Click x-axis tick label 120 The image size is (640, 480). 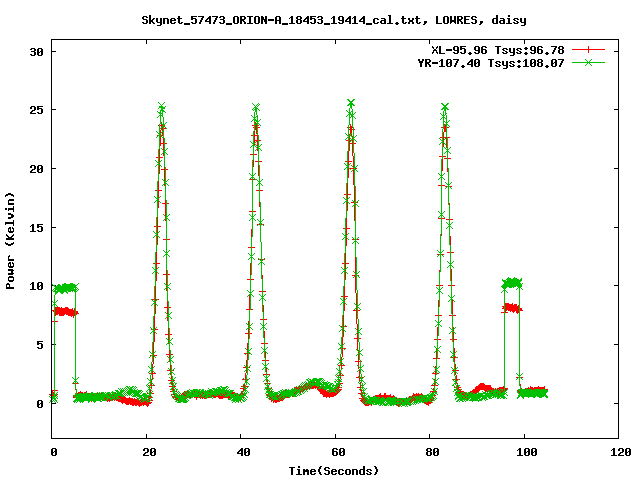coord(621,452)
